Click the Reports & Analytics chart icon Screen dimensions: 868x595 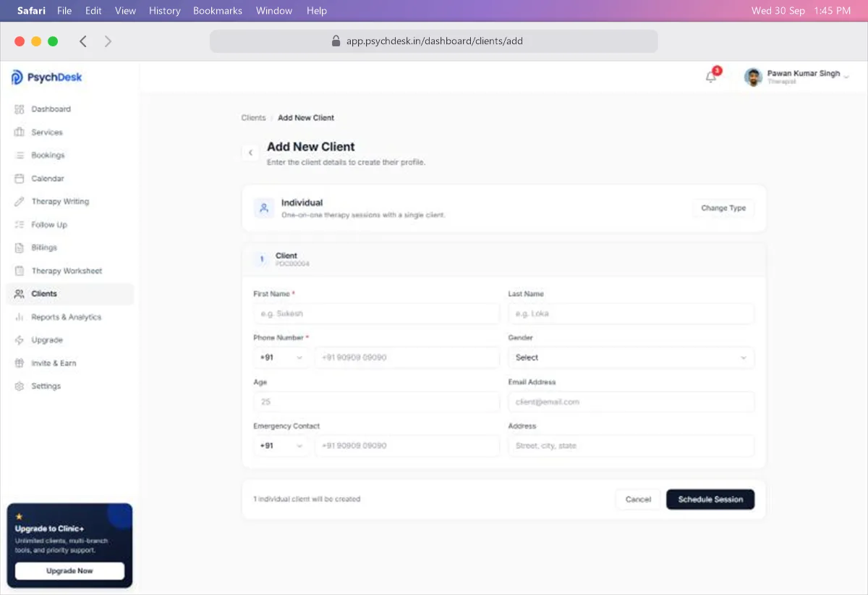[20, 317]
